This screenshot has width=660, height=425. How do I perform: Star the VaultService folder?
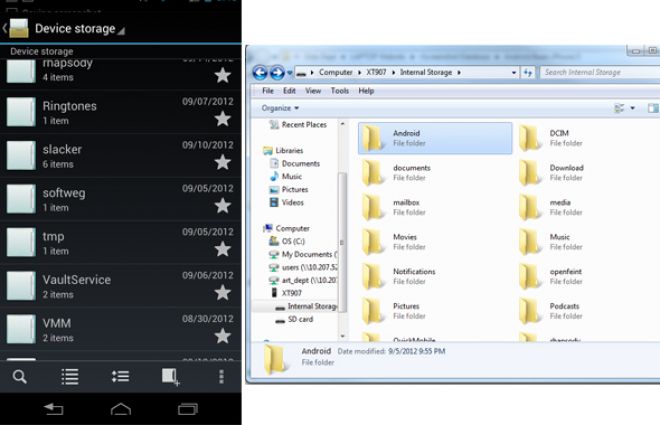222,292
